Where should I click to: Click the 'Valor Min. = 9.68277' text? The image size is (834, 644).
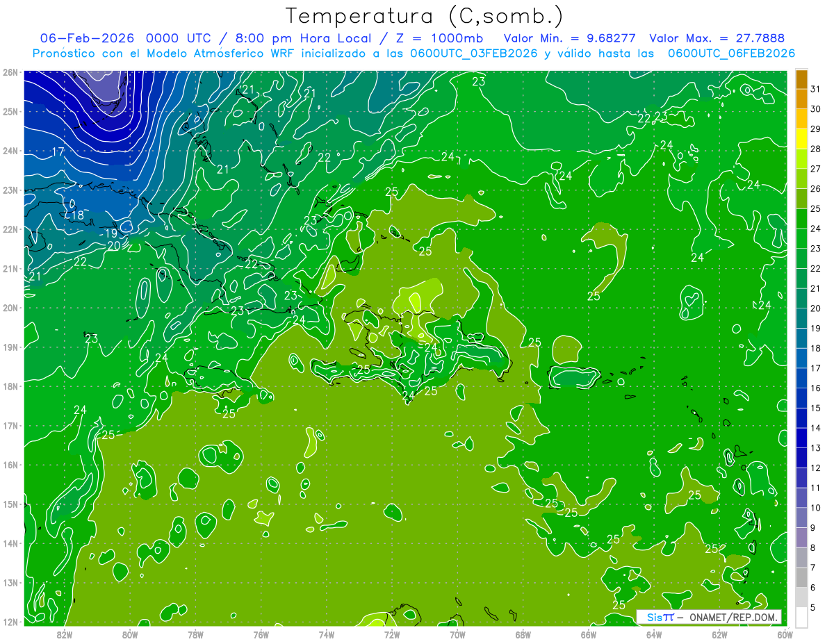click(x=571, y=38)
